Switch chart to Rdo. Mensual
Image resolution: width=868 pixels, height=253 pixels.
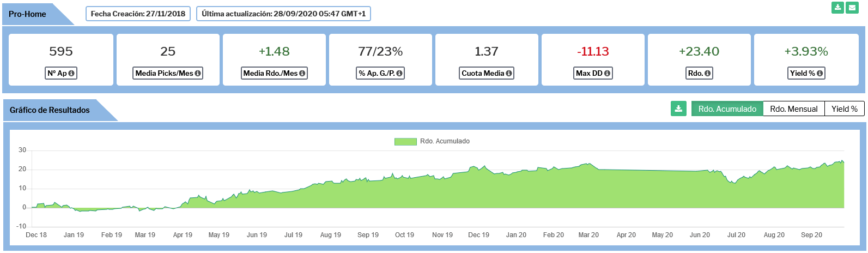(x=793, y=109)
